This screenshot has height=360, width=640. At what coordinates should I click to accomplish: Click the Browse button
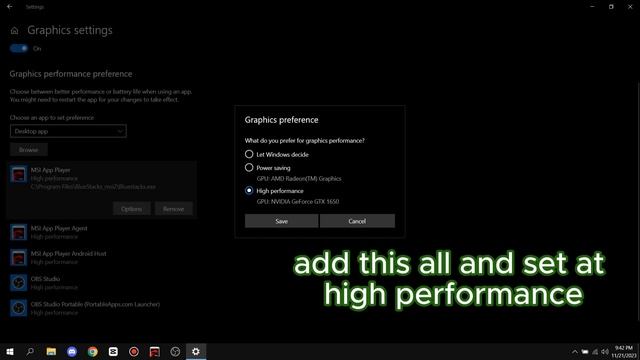tap(29, 150)
